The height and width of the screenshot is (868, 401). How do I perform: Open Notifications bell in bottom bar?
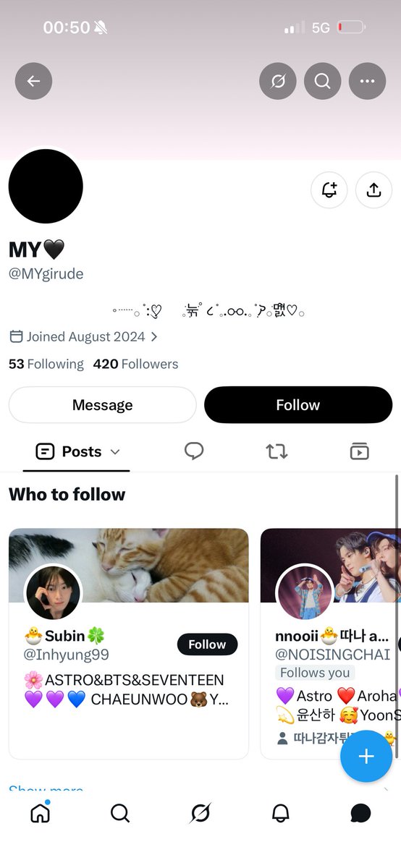280,814
